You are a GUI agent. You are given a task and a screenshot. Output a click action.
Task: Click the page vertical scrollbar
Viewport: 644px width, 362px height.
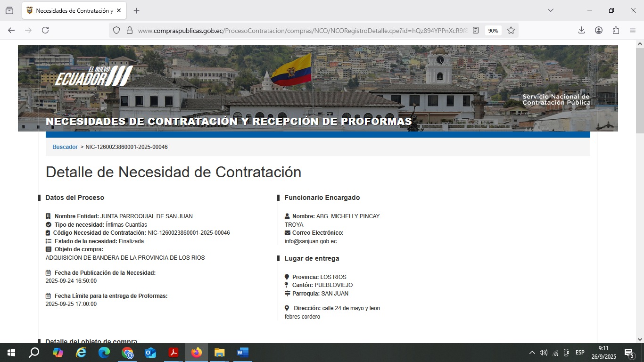pos(640,189)
